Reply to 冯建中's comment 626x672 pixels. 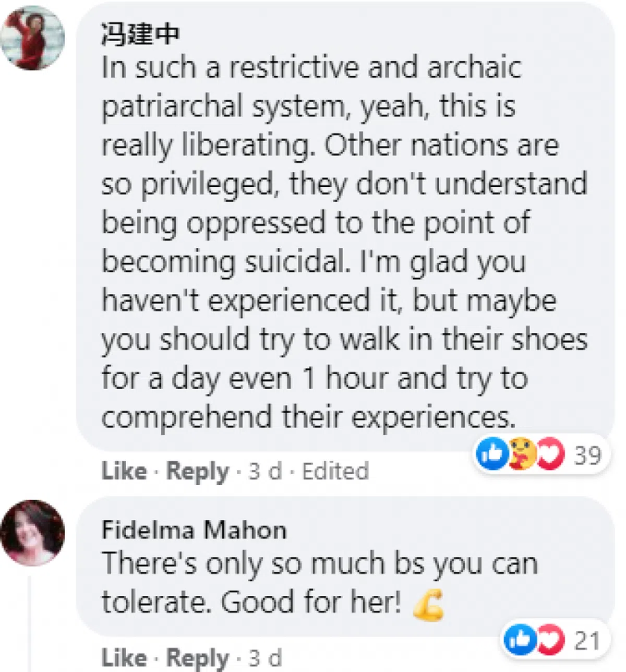(x=197, y=471)
